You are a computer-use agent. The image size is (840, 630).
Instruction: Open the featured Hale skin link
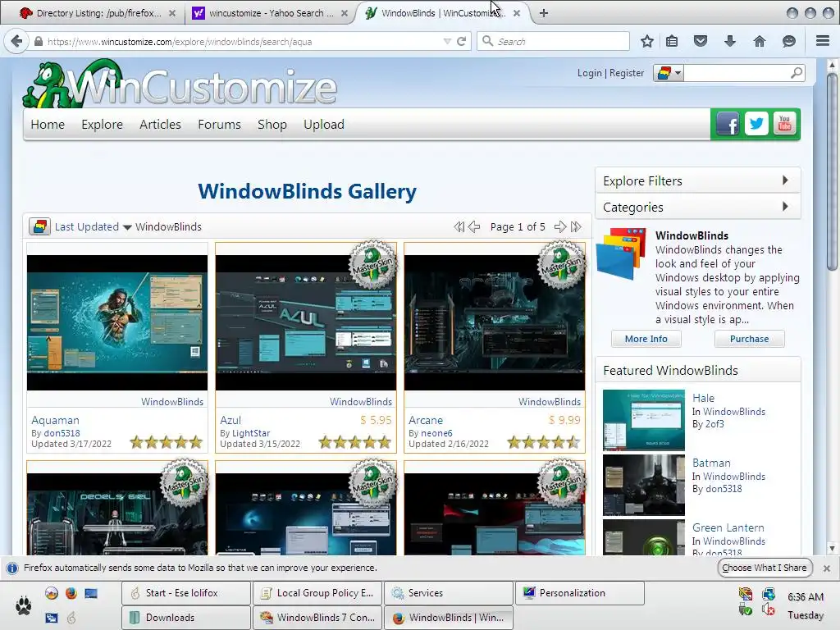[703, 398]
